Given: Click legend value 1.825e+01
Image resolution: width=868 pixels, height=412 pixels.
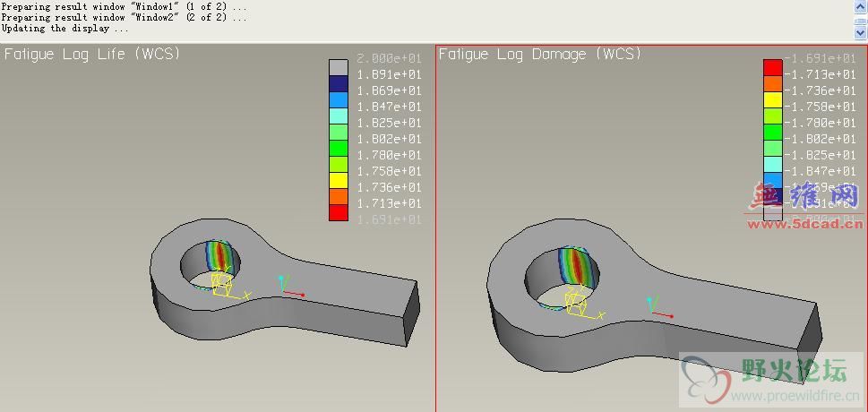Looking at the screenshot, I should (x=389, y=123).
